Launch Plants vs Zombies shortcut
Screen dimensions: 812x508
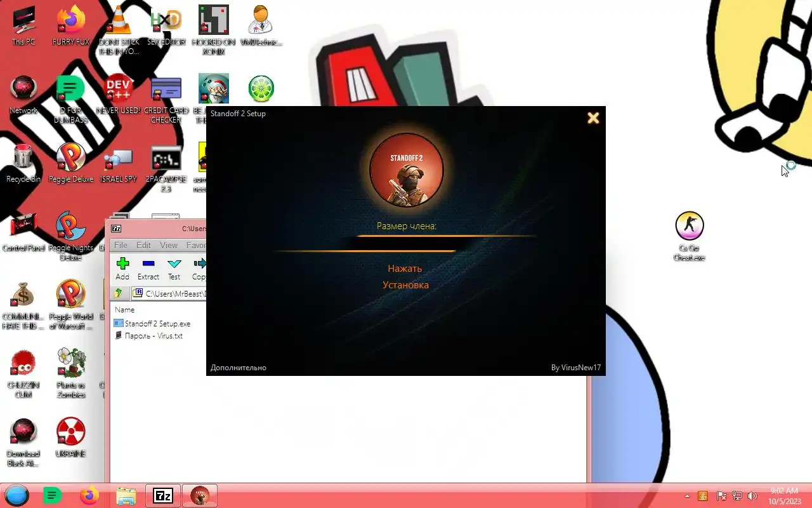70,373
